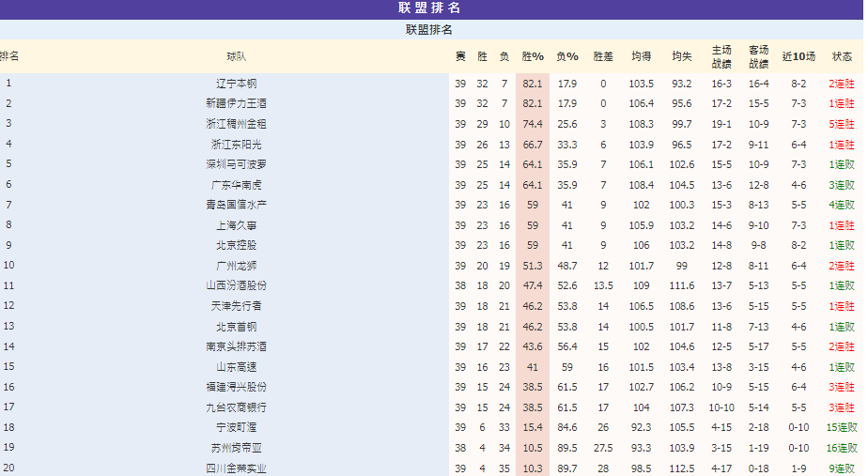Click average conceded 112.5 for 四川金荣实业
The height and width of the screenshot is (476, 868).
(x=681, y=468)
